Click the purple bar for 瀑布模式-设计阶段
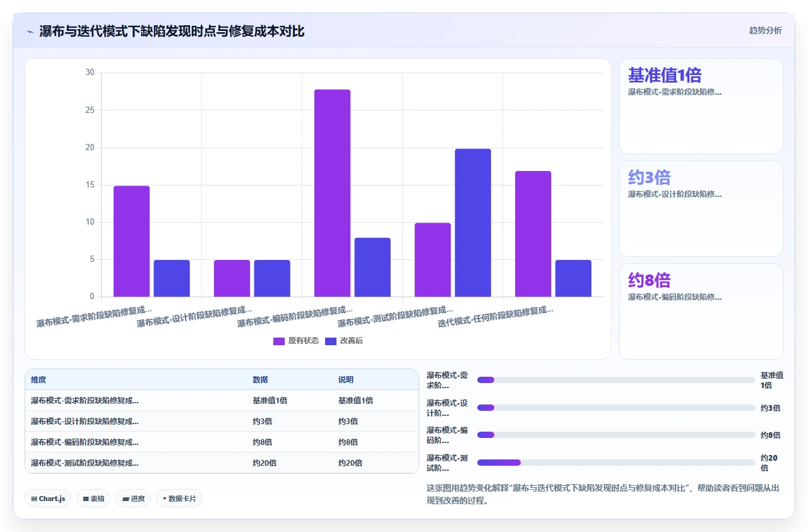 click(232, 278)
